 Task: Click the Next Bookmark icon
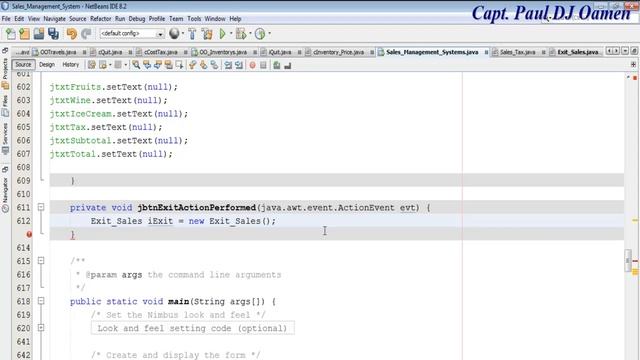coord(203,65)
